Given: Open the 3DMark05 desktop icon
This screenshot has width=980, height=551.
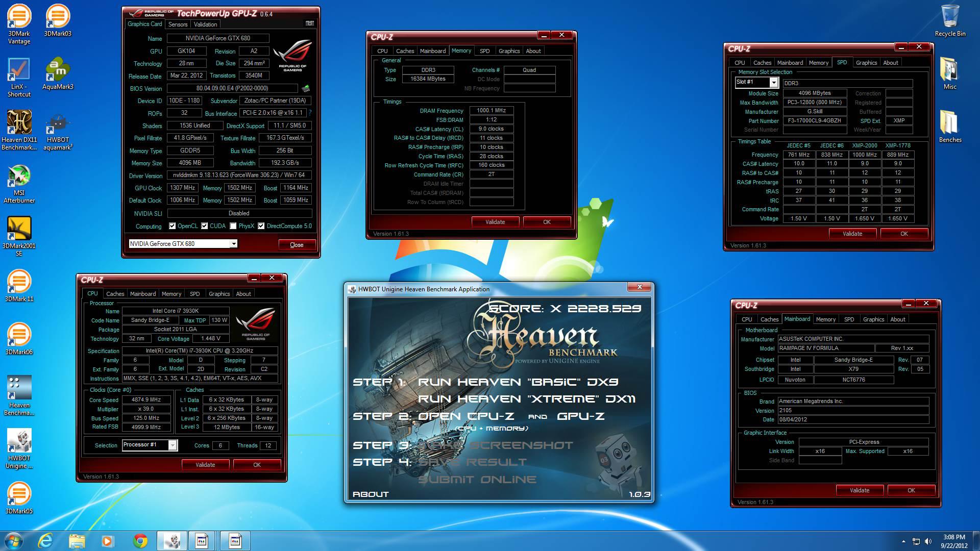Looking at the screenshot, I should coord(19,498).
